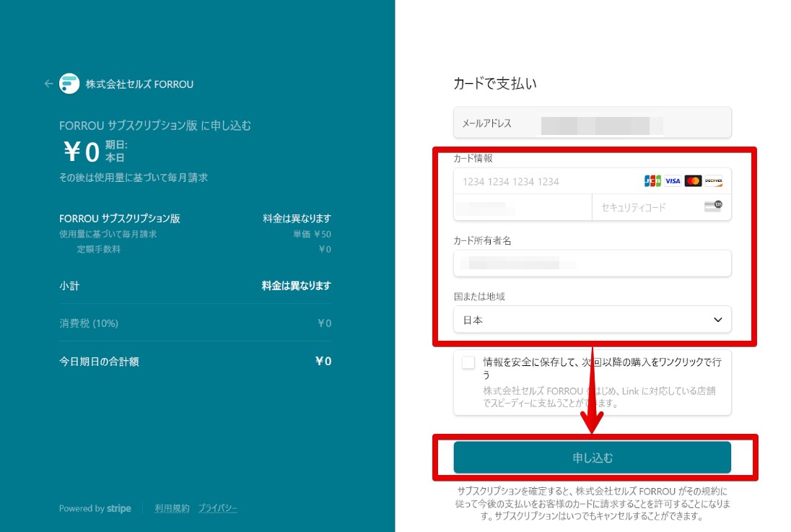Click the 申し込む submit button

[x=593, y=458]
